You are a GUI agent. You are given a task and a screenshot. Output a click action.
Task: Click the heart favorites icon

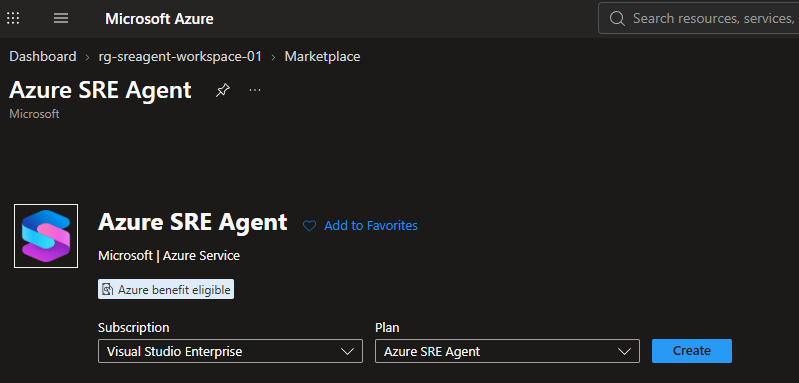(x=309, y=226)
